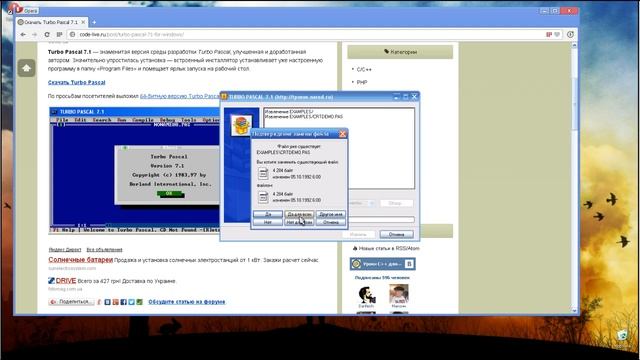Click the installer progress bar
Image resolution: width=640 pixels, height=360 pixels.
[x=381, y=220]
